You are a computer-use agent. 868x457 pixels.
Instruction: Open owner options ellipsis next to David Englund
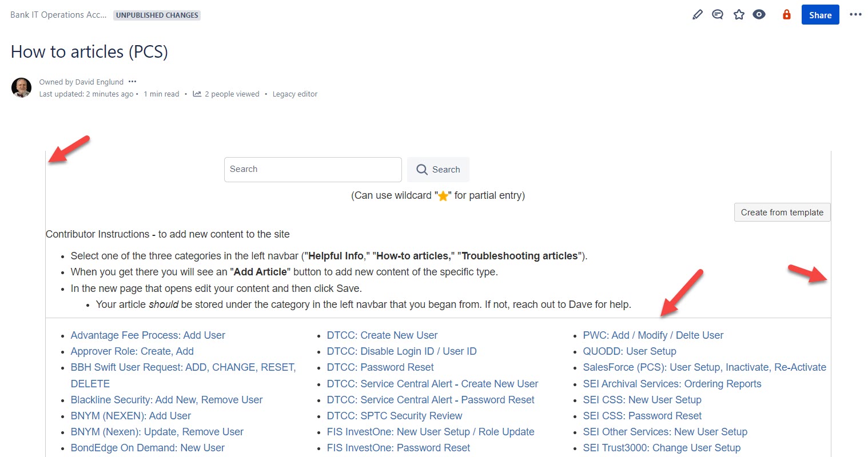click(133, 82)
